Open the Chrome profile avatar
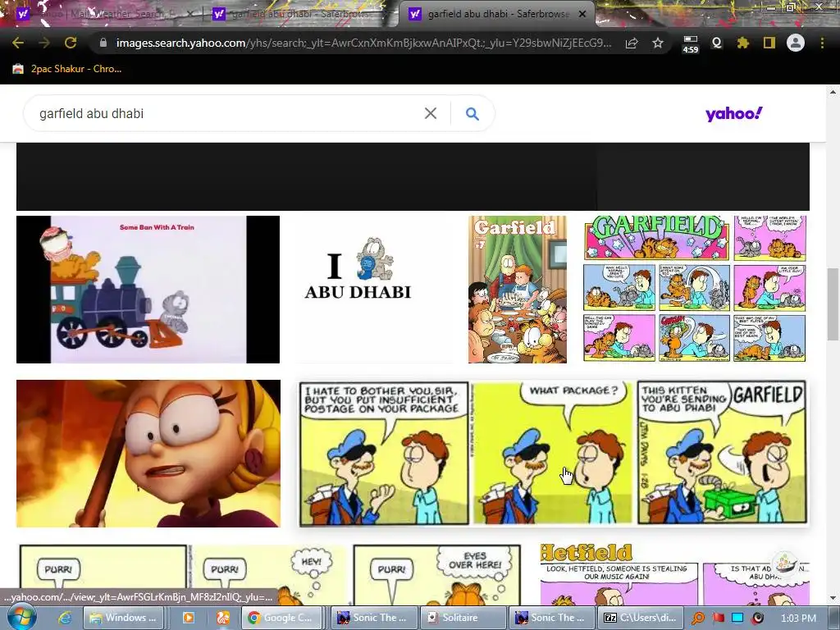 click(796, 43)
